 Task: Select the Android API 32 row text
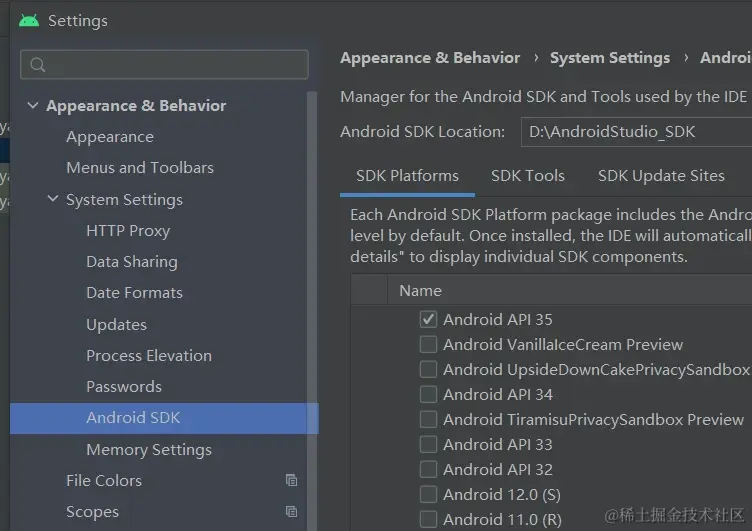pos(498,469)
